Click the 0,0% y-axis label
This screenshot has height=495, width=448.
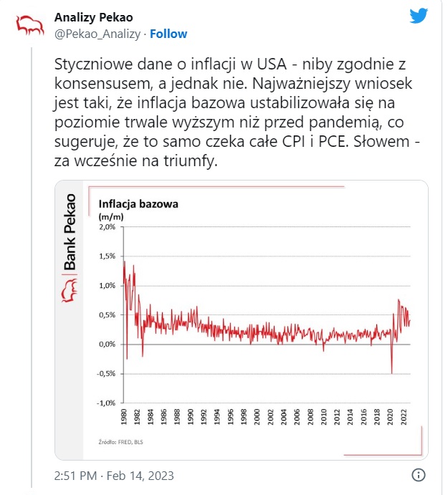click(106, 344)
